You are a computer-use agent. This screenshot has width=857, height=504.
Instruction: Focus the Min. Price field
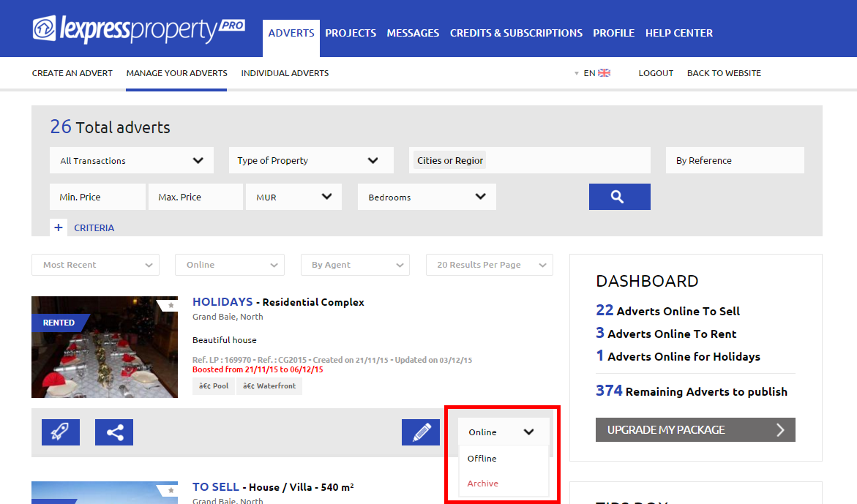point(98,197)
